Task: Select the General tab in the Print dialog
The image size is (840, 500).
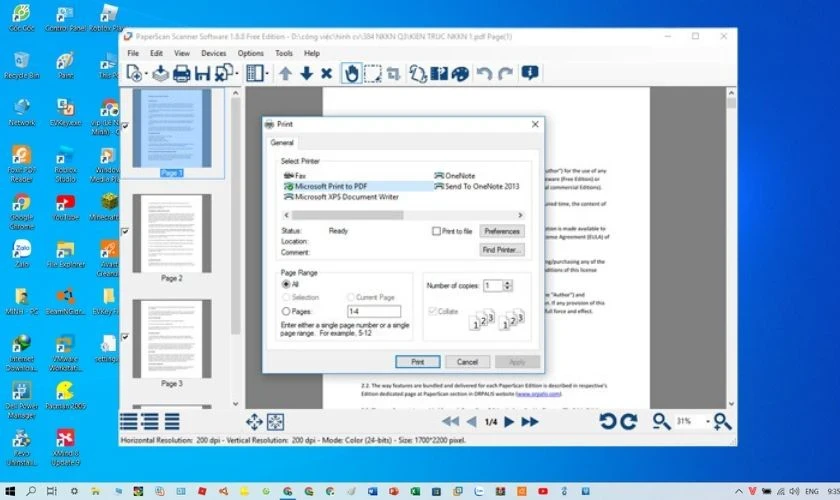Action: [282, 143]
